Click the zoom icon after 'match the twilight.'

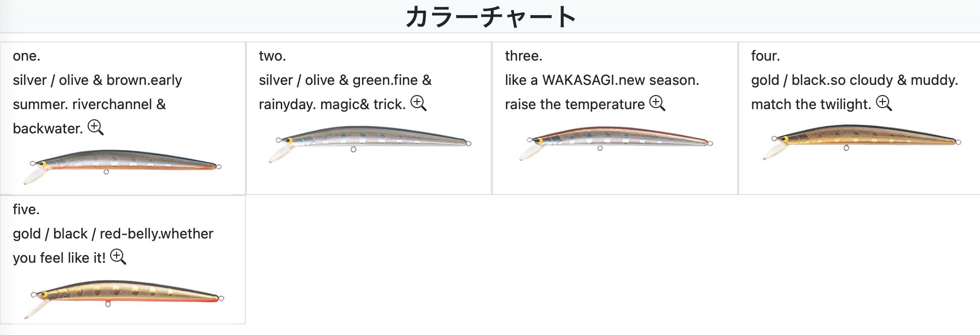coord(884,103)
